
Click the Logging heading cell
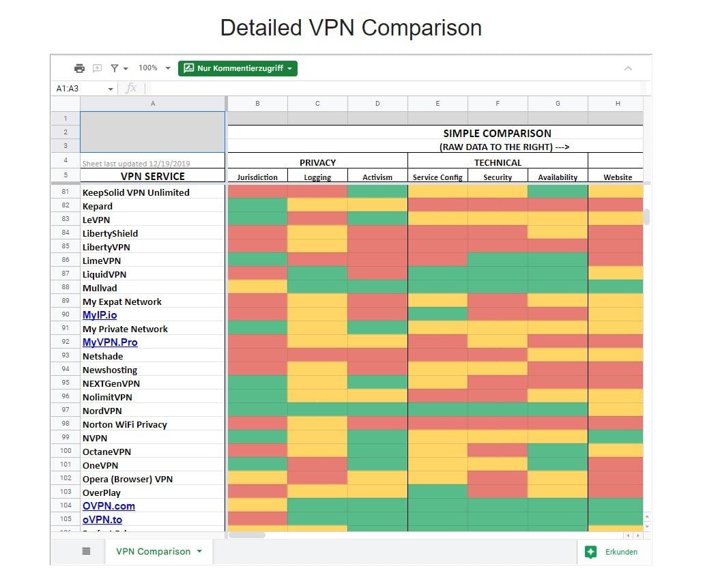click(x=317, y=177)
